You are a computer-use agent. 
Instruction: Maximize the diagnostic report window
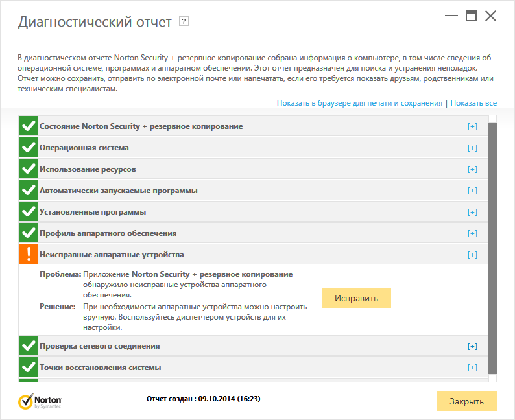coord(471,16)
